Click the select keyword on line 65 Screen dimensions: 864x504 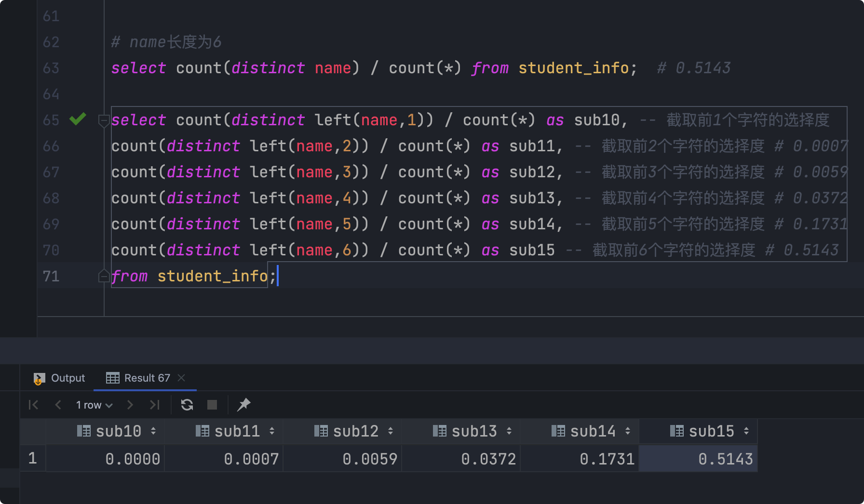139,120
